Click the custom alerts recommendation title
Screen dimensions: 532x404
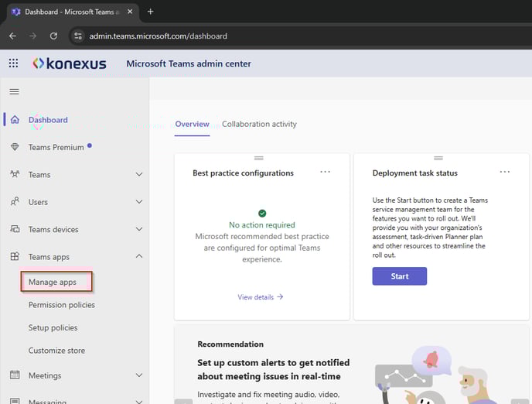273,369
